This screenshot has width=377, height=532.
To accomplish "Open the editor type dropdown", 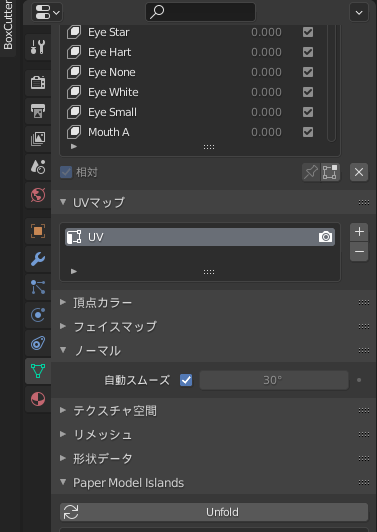I will point(47,13).
